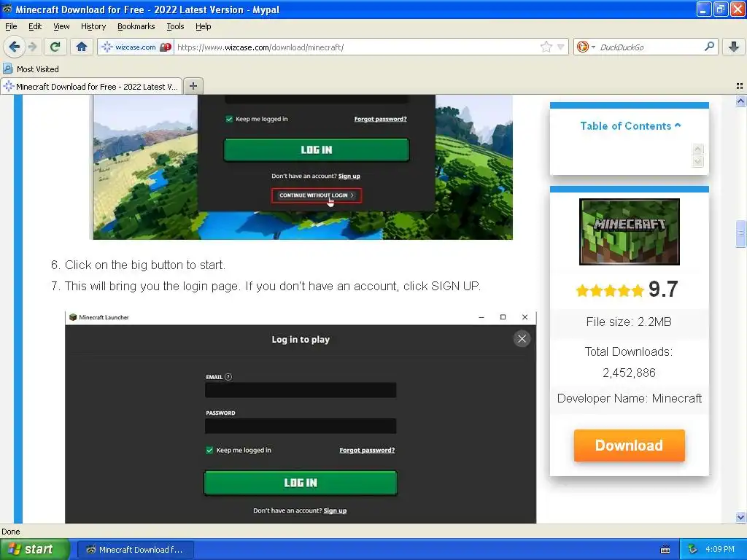Open Most Visited bookmarks folder

click(31, 69)
